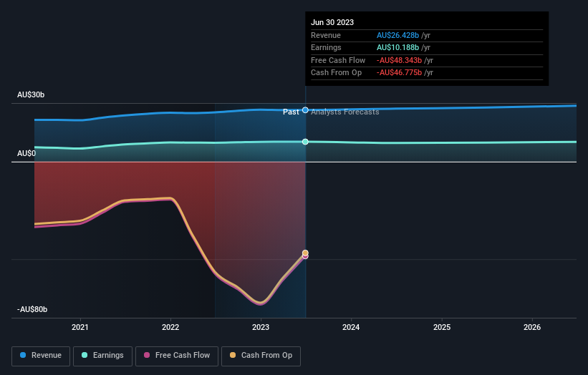Click the 2026 x-axis label
The image size is (588, 375).
[x=532, y=327]
